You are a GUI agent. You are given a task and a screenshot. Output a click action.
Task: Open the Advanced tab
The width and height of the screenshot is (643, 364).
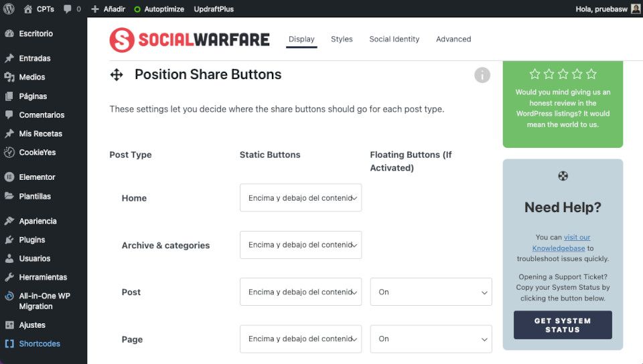(x=453, y=39)
